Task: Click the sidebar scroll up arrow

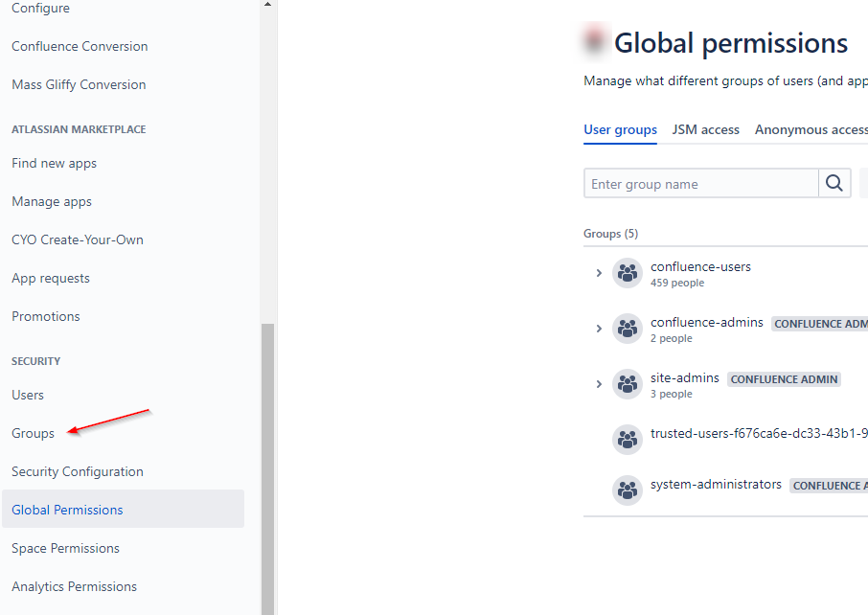Action: click(268, 5)
